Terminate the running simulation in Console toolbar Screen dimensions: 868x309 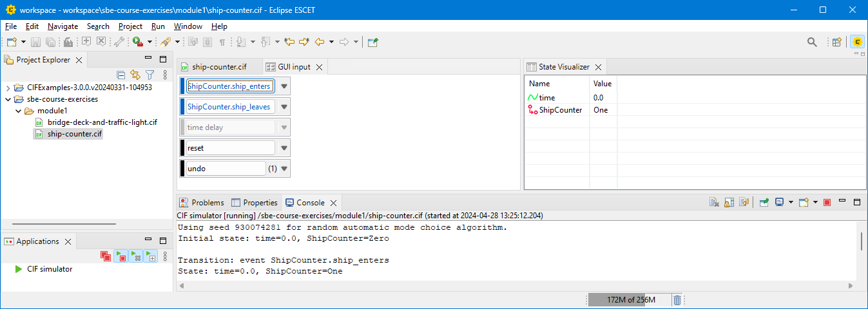(x=827, y=202)
